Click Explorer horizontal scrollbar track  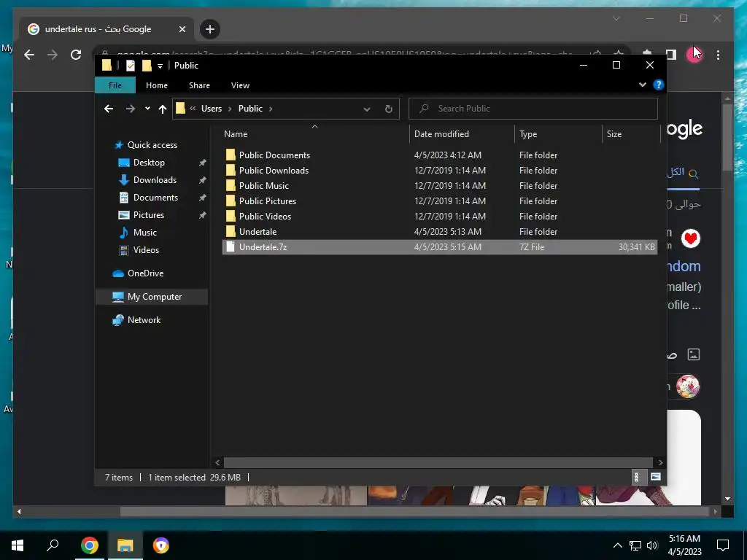coord(438,462)
